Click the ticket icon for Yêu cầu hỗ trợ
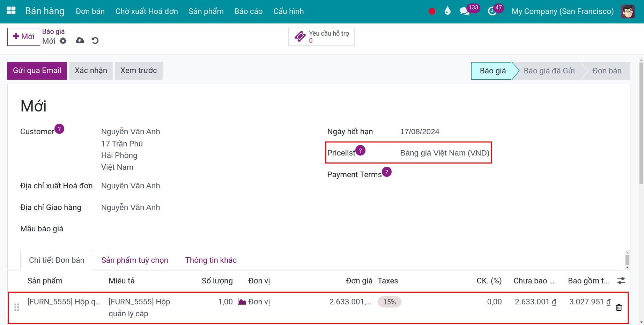The image size is (644, 325). [x=300, y=36]
